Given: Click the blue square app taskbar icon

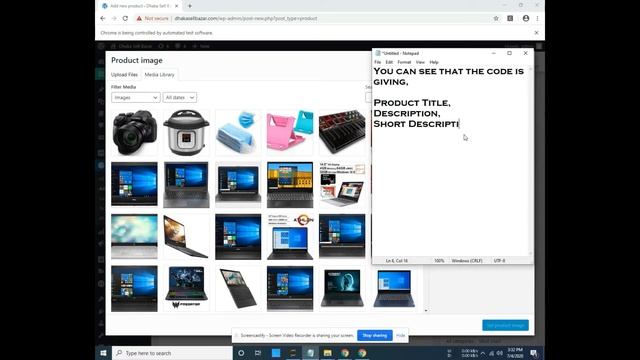Looking at the screenshot, I should (276, 353).
